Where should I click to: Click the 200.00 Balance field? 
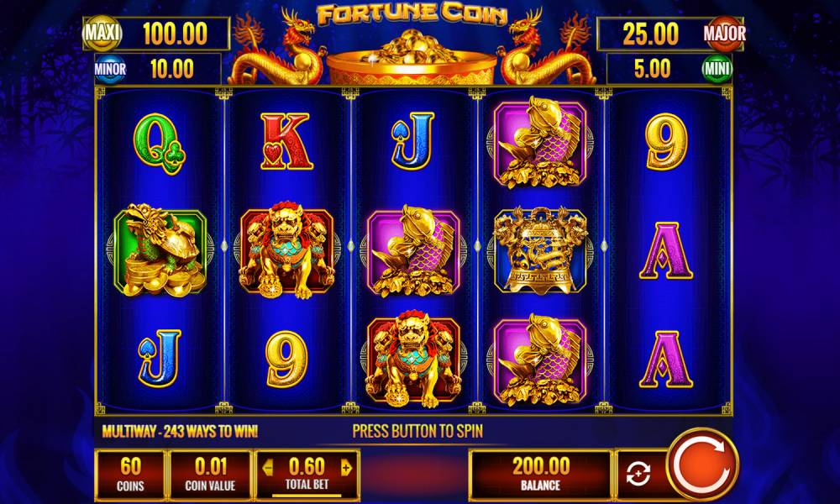[540, 475]
